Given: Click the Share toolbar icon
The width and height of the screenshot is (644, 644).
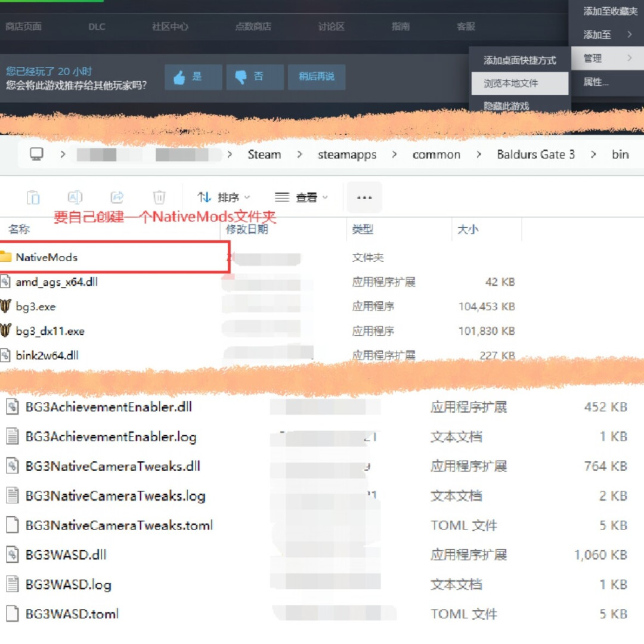Looking at the screenshot, I should coord(117,197).
